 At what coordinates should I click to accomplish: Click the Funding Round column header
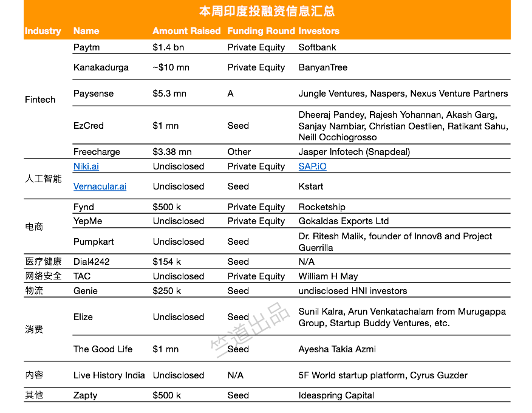point(261,31)
